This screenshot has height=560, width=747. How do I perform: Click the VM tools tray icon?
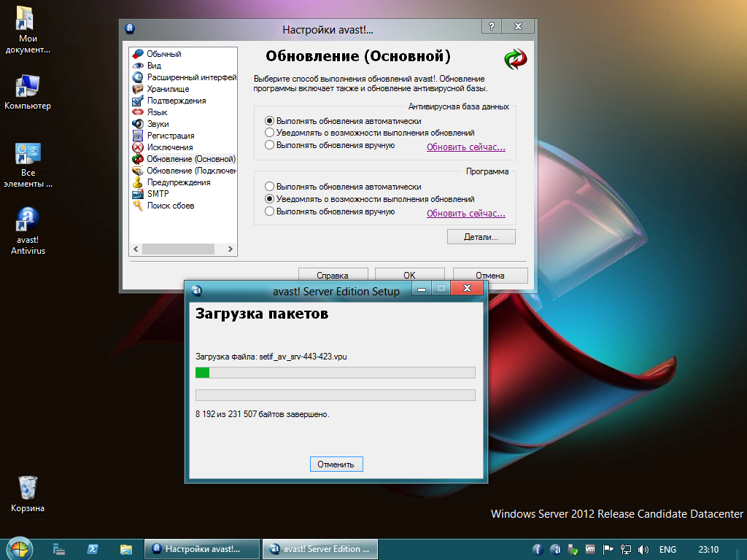pos(590,550)
